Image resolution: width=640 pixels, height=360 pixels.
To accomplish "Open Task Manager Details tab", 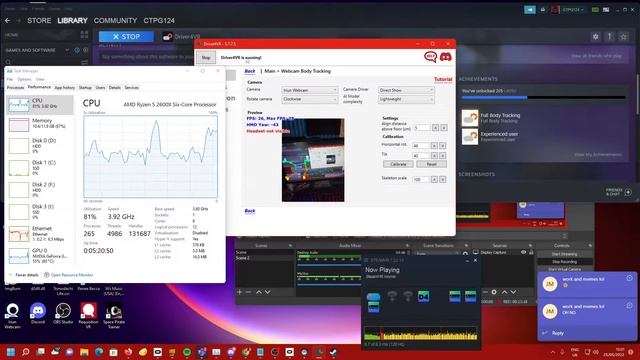I will coord(115,87).
